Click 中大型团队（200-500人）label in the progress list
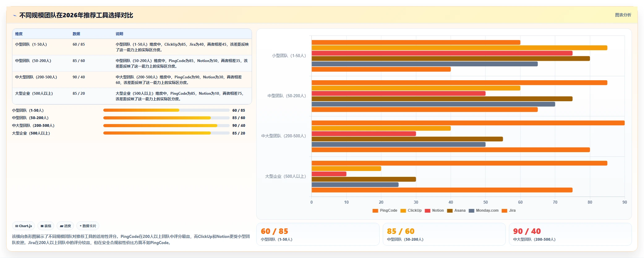This screenshot has height=258, width=644. (x=33, y=126)
